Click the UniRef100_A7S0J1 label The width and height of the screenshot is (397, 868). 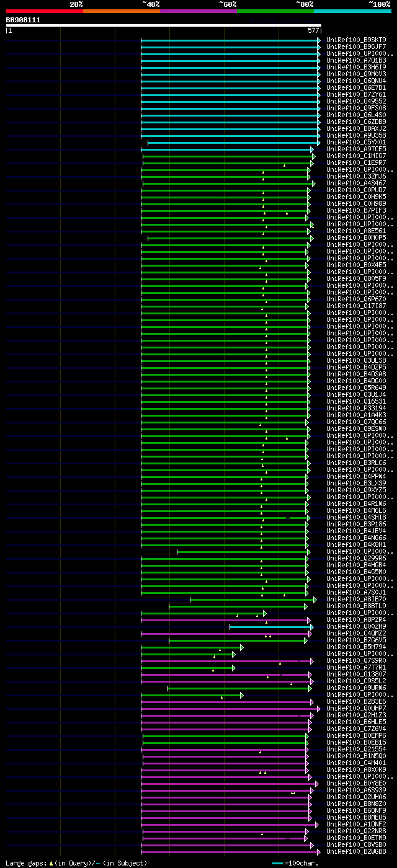pos(356,592)
